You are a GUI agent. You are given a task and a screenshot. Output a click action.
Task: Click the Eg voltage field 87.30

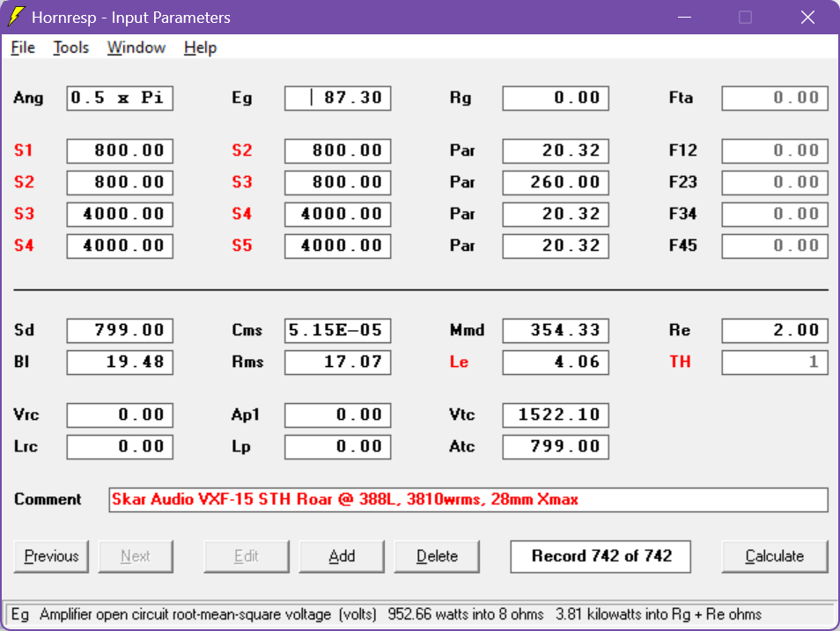(338, 98)
